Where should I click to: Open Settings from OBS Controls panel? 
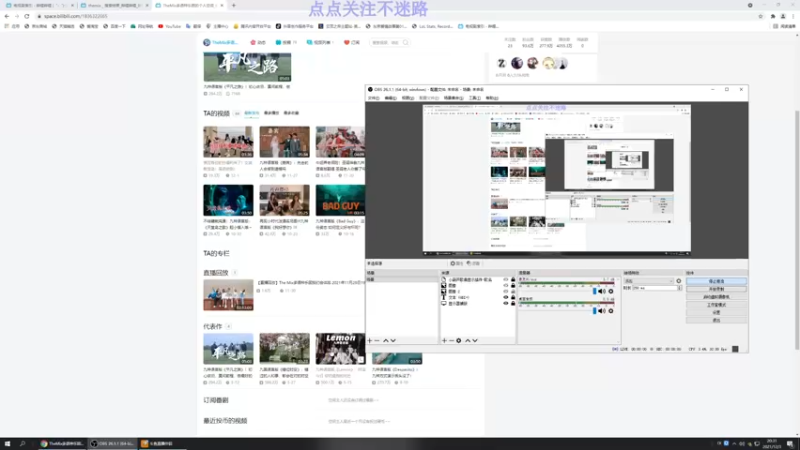(716, 312)
